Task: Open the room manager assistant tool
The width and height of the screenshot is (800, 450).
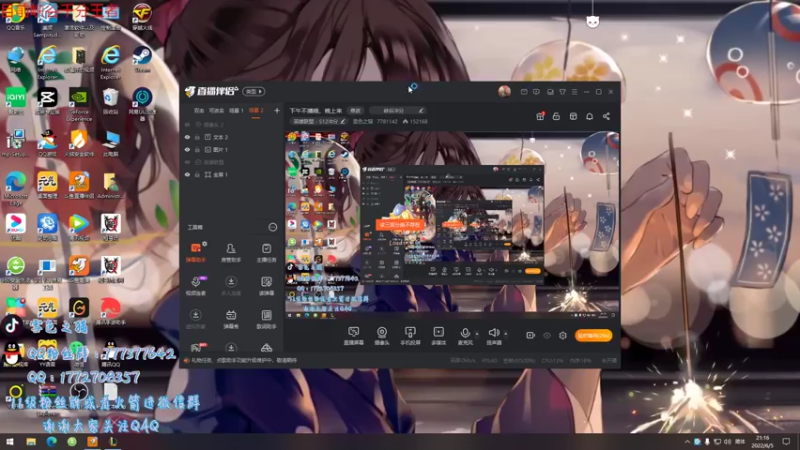Action: [x=231, y=252]
